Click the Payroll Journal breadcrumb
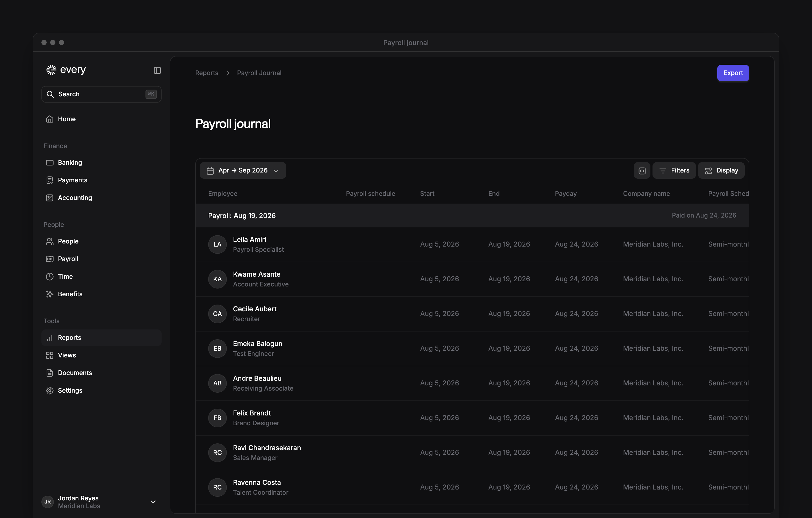 pyautogui.click(x=259, y=73)
